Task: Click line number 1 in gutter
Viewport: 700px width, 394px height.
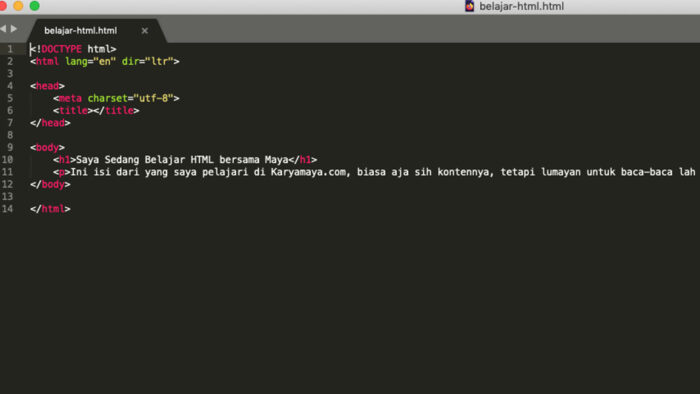Action: coord(10,49)
